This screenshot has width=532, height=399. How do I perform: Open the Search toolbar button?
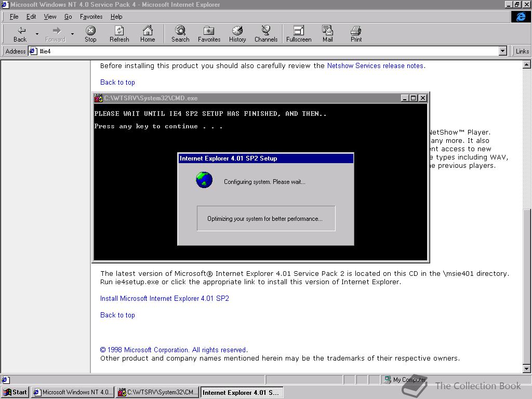tap(180, 34)
